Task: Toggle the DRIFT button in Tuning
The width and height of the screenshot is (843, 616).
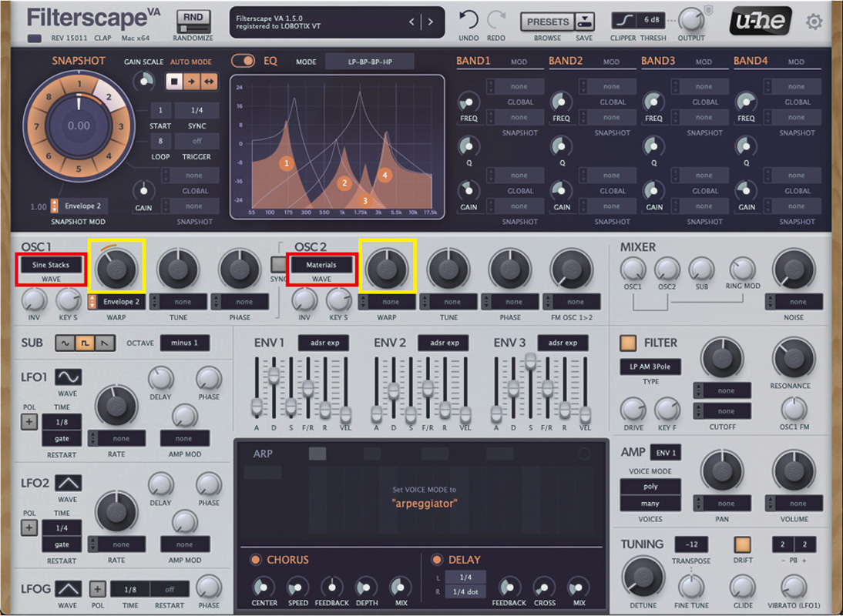Action: point(742,544)
